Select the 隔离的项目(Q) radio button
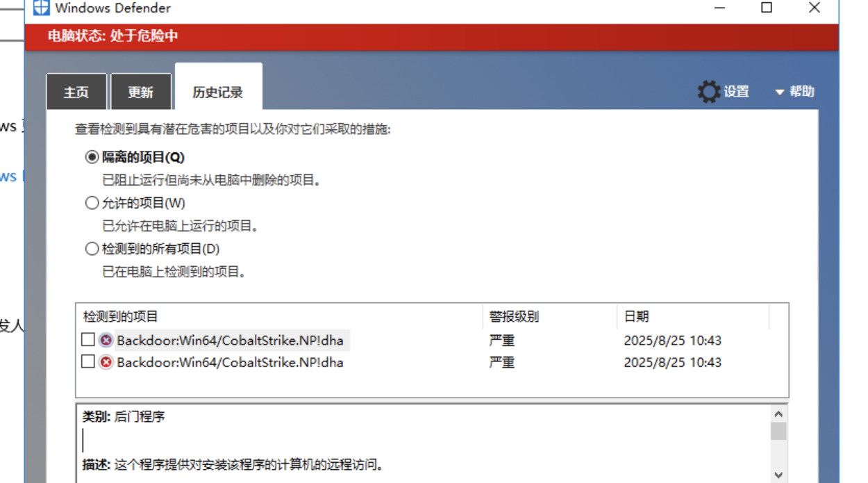Viewport: 868px width, 483px height. pos(92,157)
